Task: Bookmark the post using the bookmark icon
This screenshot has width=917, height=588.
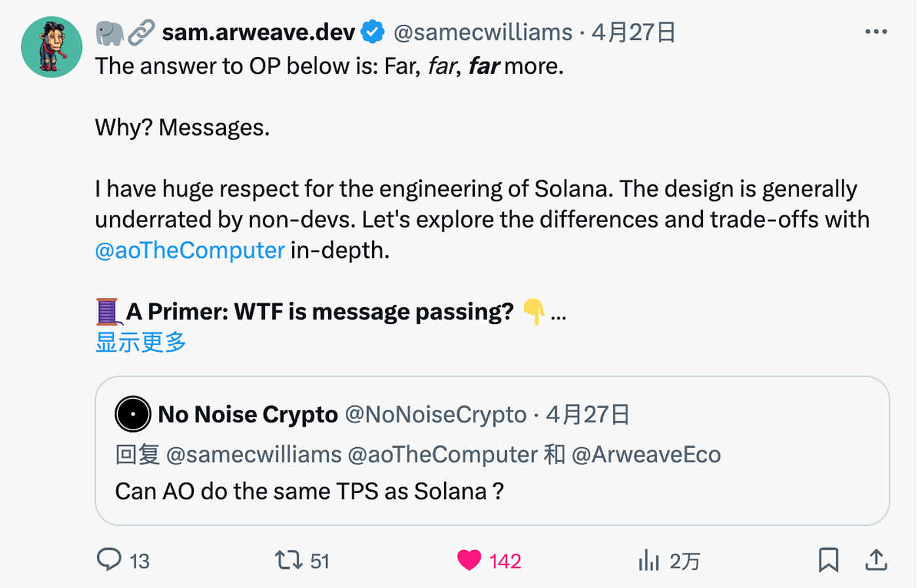Action: pos(829,560)
